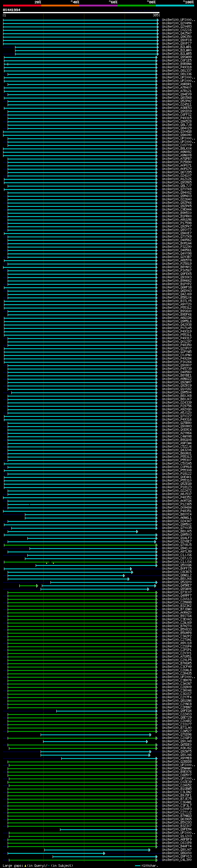The image size is (197, 868).
Task: Select hit UniRef100_C6F1E5
Action: point(177,60)
